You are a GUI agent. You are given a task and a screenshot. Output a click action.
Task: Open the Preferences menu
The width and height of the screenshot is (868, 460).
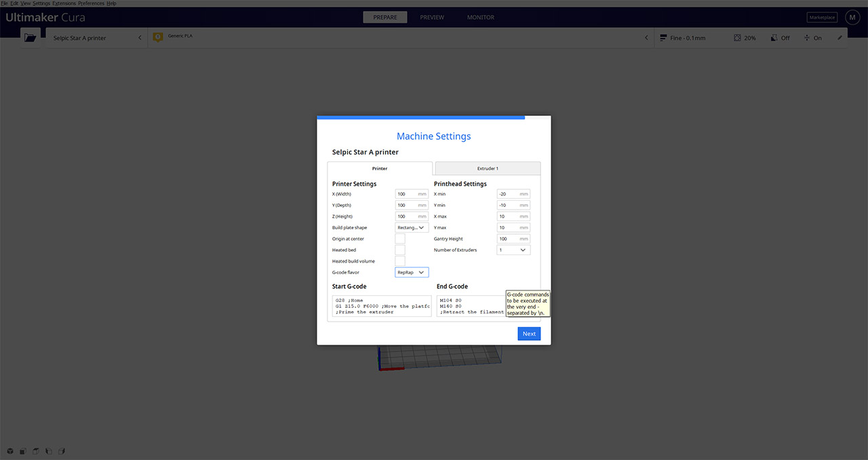(x=92, y=3)
